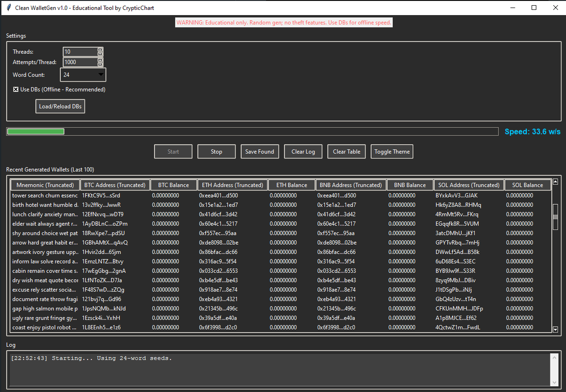The image size is (566, 392).
Task: Select the 'elder wait always agent r...' row
Action: pyautogui.click(x=280, y=224)
